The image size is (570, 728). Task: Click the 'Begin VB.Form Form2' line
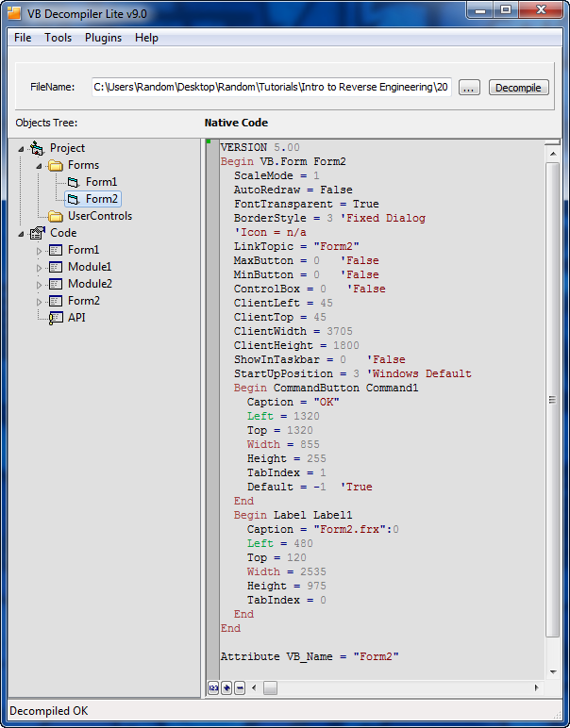(283, 161)
